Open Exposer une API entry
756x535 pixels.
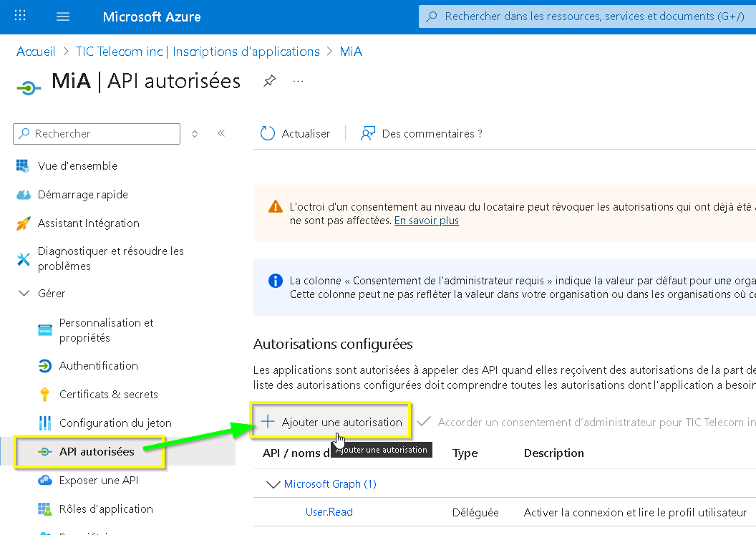coord(99,480)
